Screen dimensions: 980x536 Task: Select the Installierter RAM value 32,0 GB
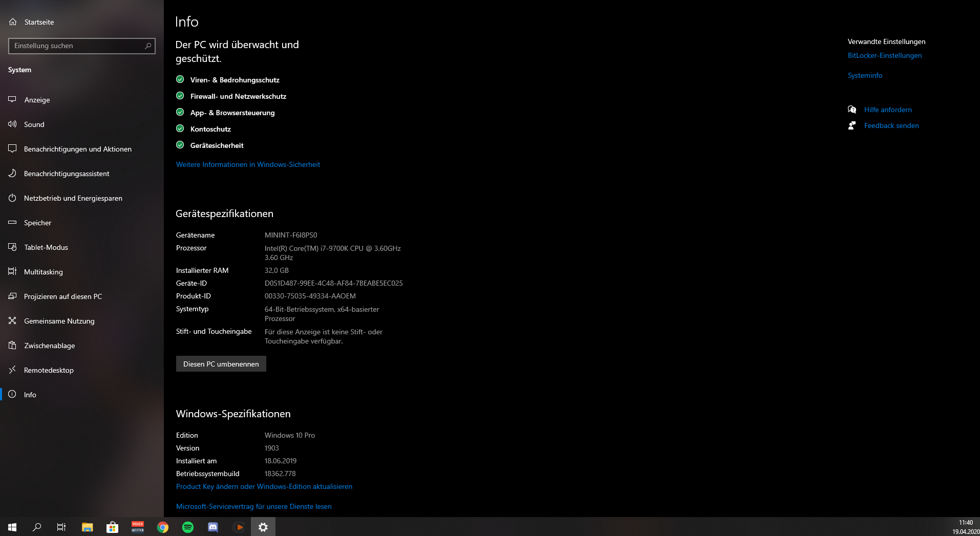point(276,270)
